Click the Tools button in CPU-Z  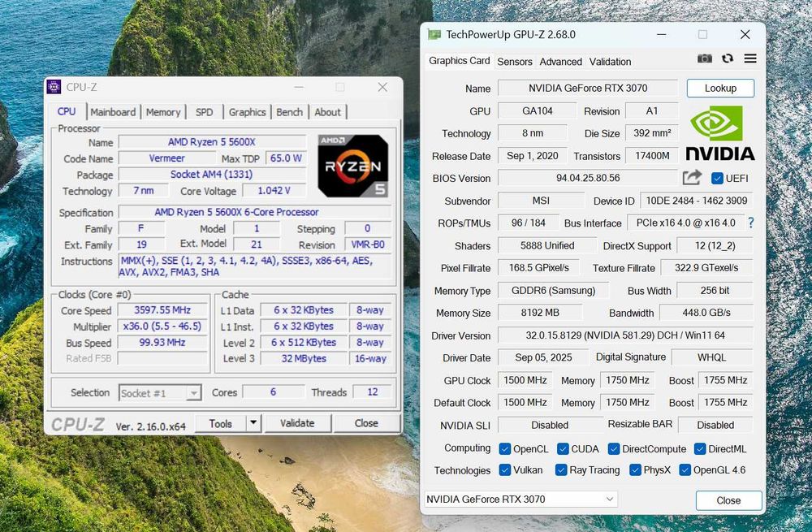[x=221, y=423]
